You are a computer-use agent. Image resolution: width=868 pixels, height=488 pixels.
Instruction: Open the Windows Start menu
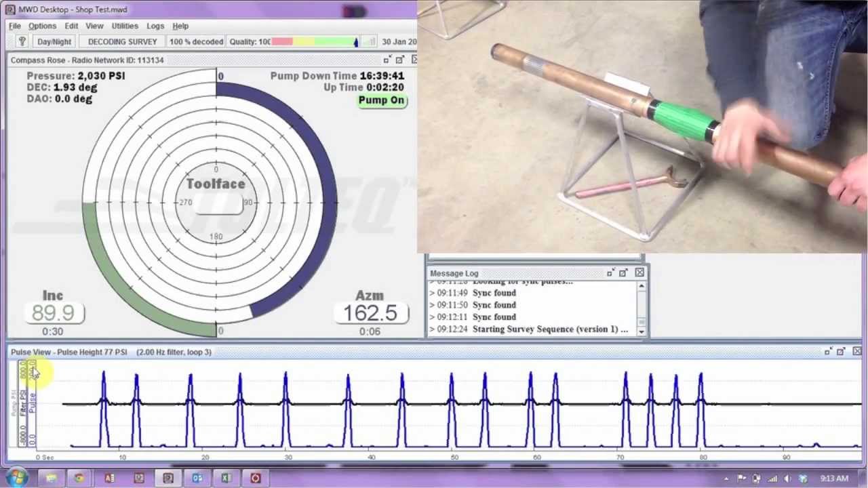tap(16, 478)
